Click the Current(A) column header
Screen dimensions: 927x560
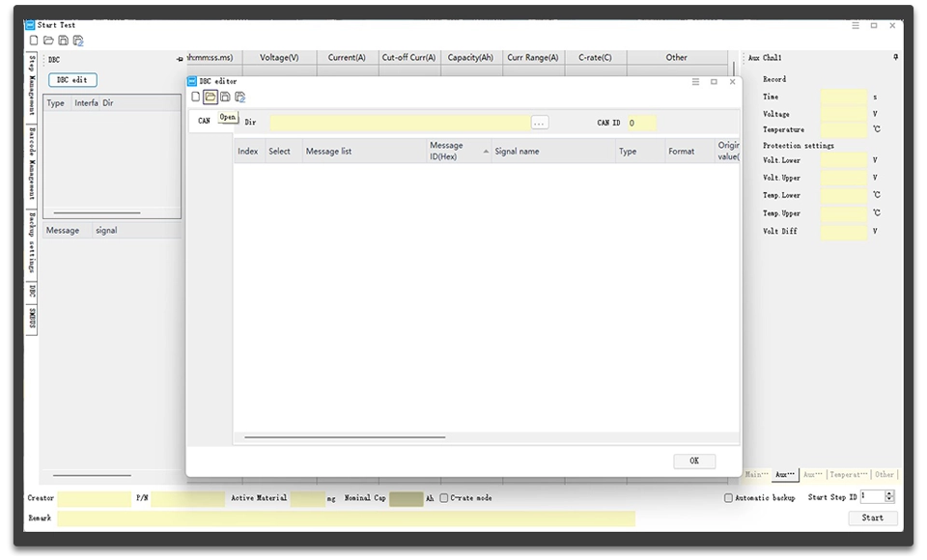click(347, 57)
